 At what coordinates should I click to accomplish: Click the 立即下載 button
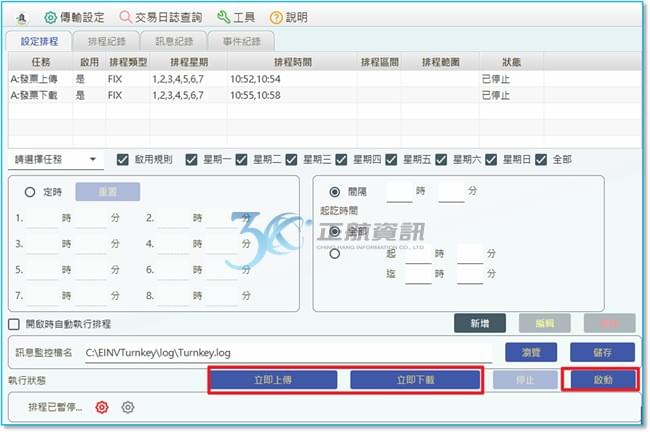click(x=415, y=380)
